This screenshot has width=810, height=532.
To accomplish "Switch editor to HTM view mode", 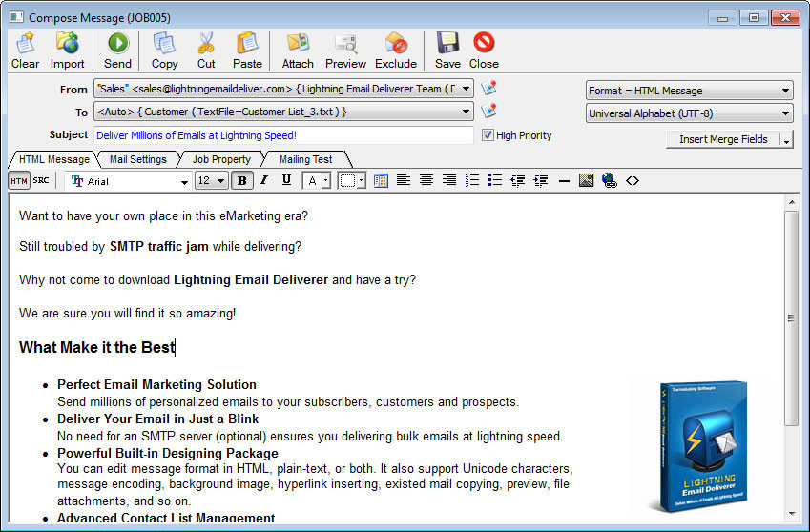I will (x=19, y=180).
